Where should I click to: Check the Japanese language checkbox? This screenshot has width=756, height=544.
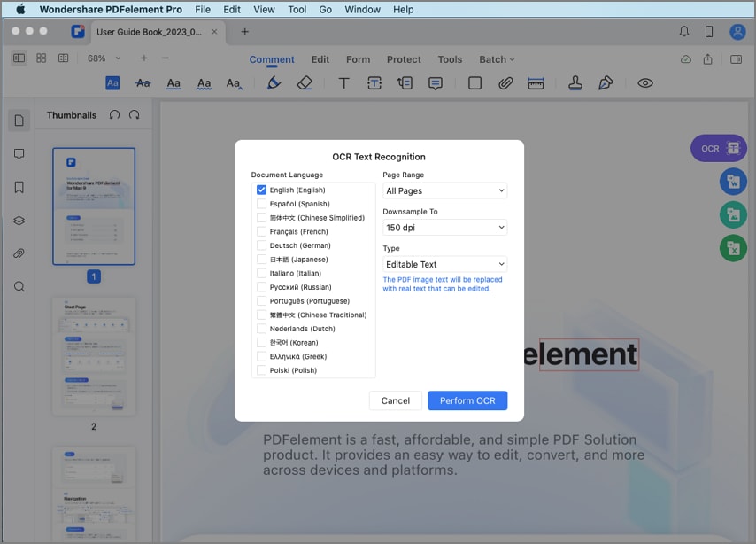point(261,260)
